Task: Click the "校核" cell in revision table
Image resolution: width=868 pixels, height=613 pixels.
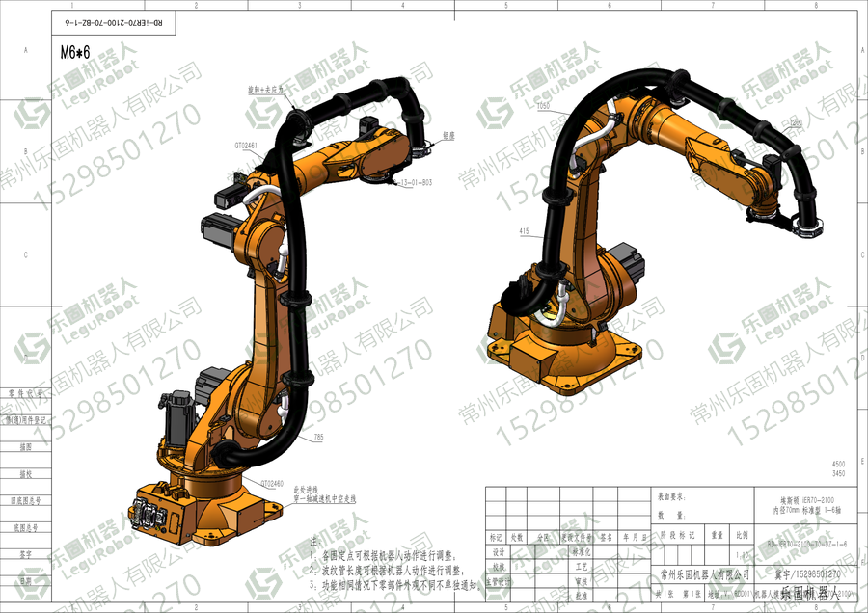Action: pos(499,567)
